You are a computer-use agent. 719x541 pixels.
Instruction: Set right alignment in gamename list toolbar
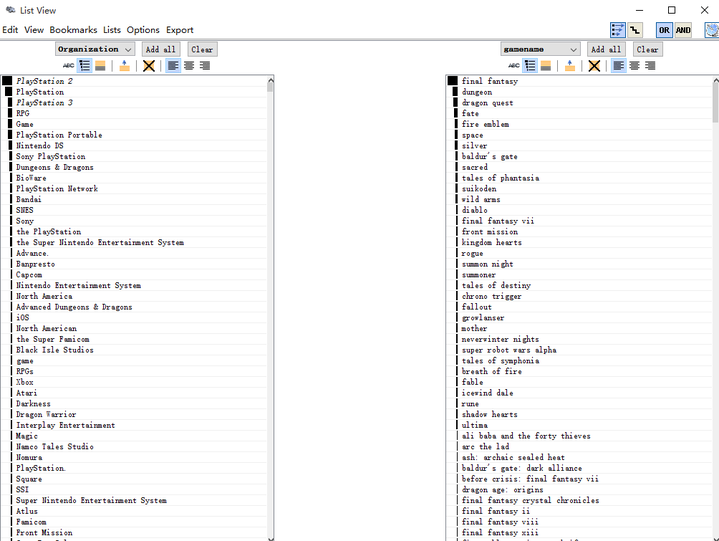[650, 66]
